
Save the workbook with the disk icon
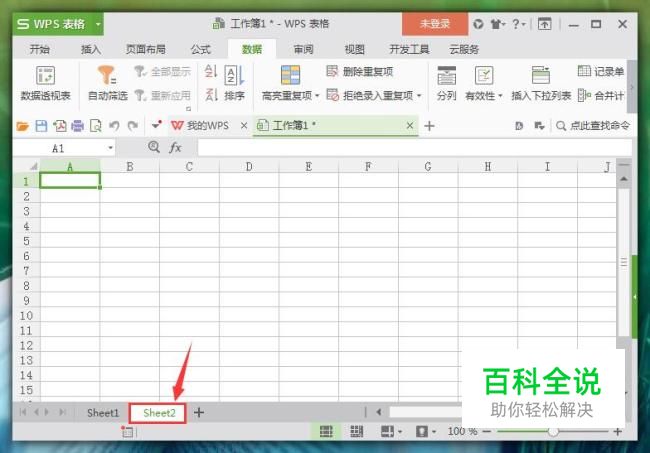[41, 126]
